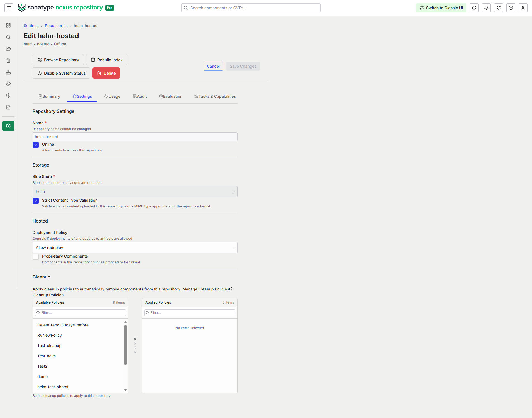Switch to the Evaluation tab
The image size is (532, 418).
pyautogui.click(x=171, y=96)
